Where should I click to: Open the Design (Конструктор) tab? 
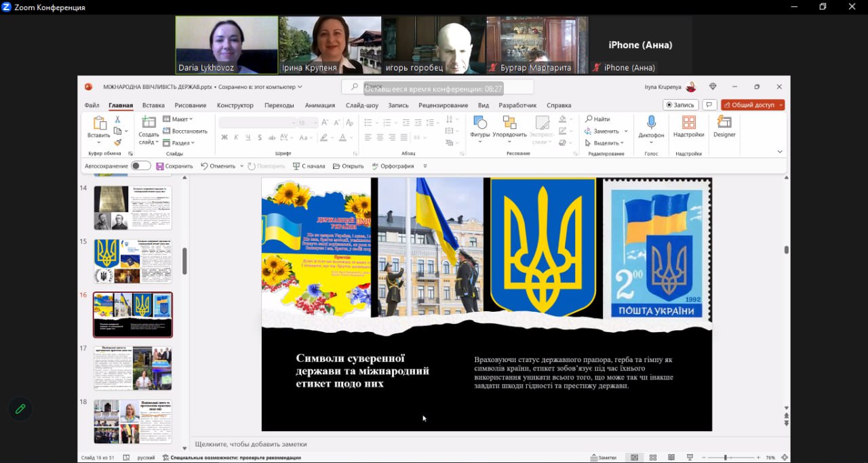(x=235, y=105)
